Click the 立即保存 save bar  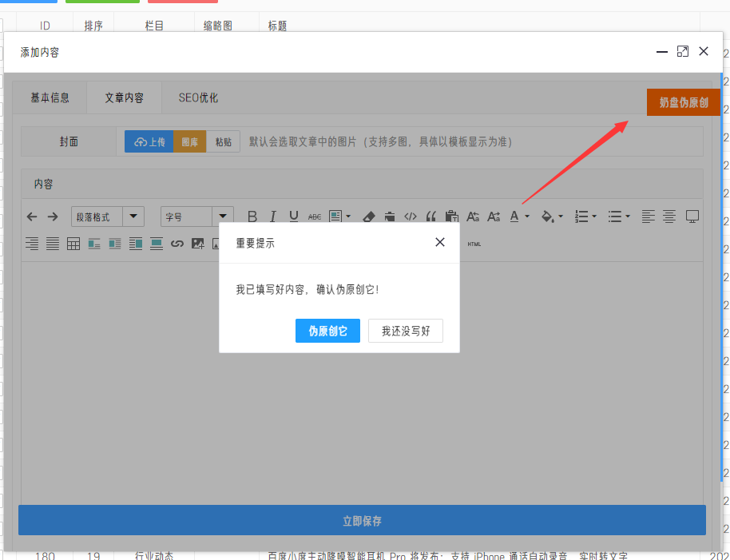pos(363,520)
